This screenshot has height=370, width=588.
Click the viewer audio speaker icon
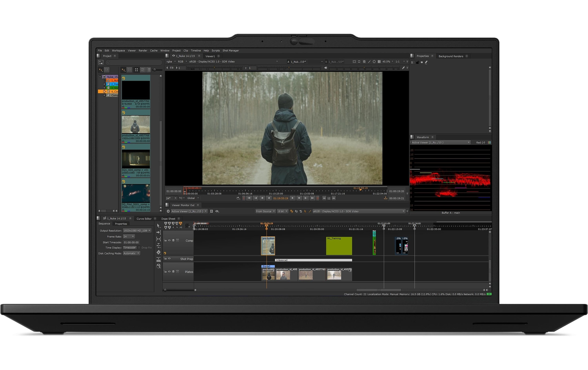(326, 68)
